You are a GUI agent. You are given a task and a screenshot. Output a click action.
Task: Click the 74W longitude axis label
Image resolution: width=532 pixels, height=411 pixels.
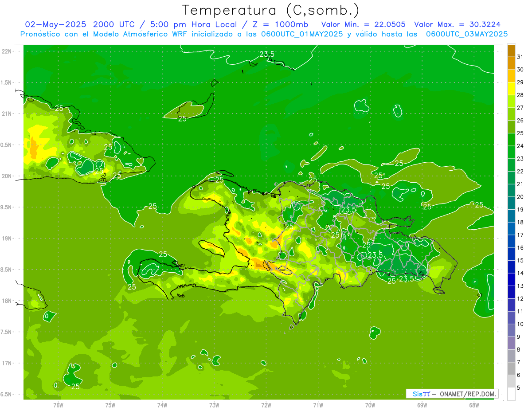pos(162,405)
